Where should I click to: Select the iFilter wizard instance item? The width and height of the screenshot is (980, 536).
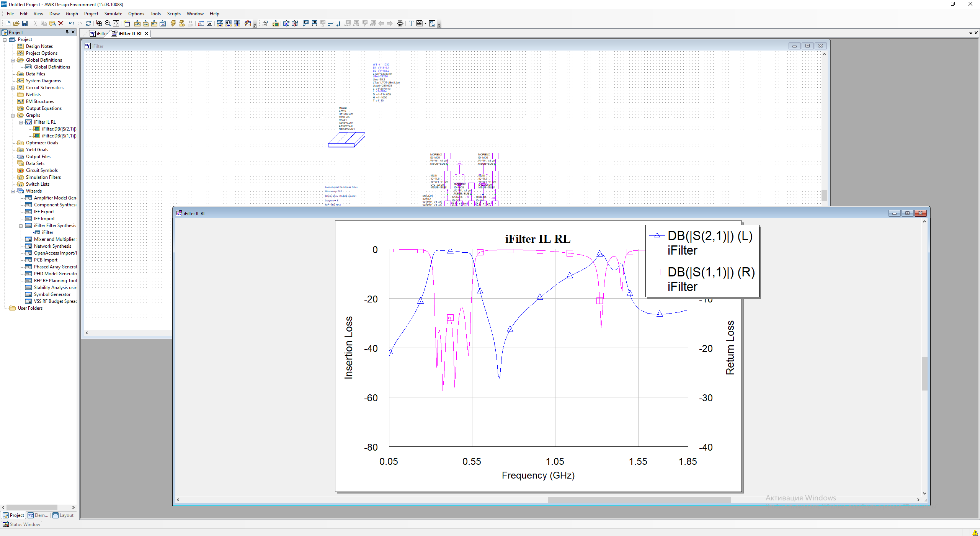47,232
